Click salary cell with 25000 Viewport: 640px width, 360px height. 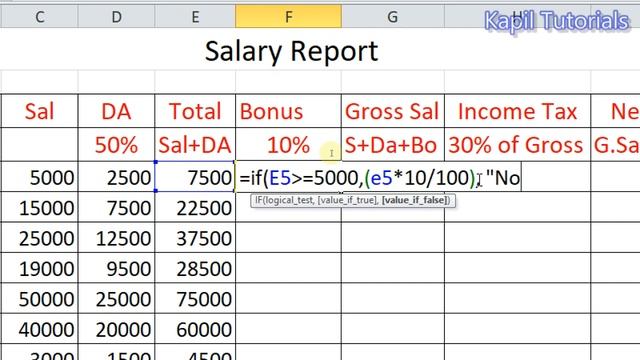(39, 238)
